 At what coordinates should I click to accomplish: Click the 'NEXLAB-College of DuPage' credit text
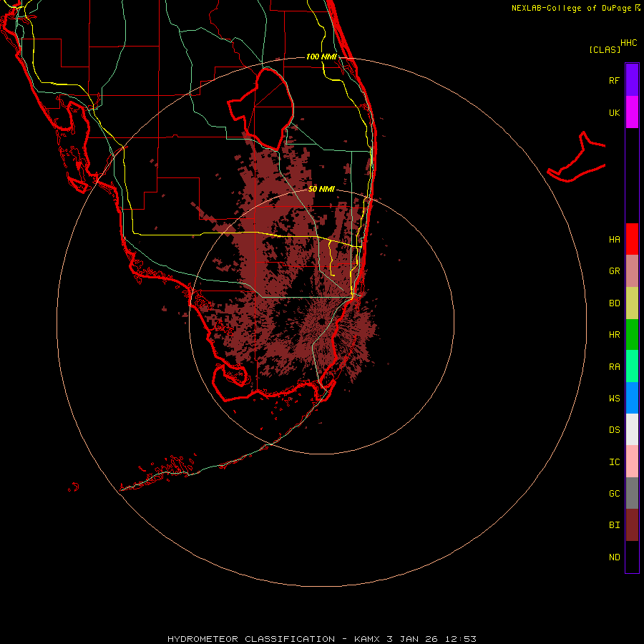(571, 8)
